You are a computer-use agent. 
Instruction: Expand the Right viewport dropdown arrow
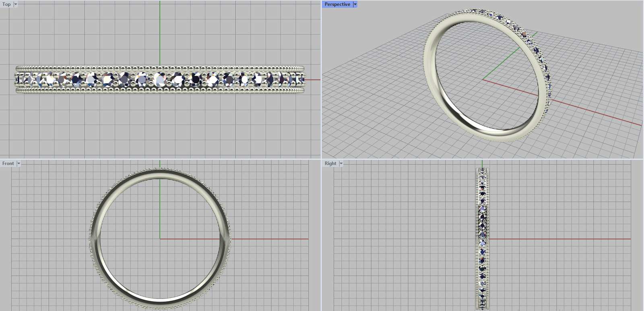click(341, 164)
